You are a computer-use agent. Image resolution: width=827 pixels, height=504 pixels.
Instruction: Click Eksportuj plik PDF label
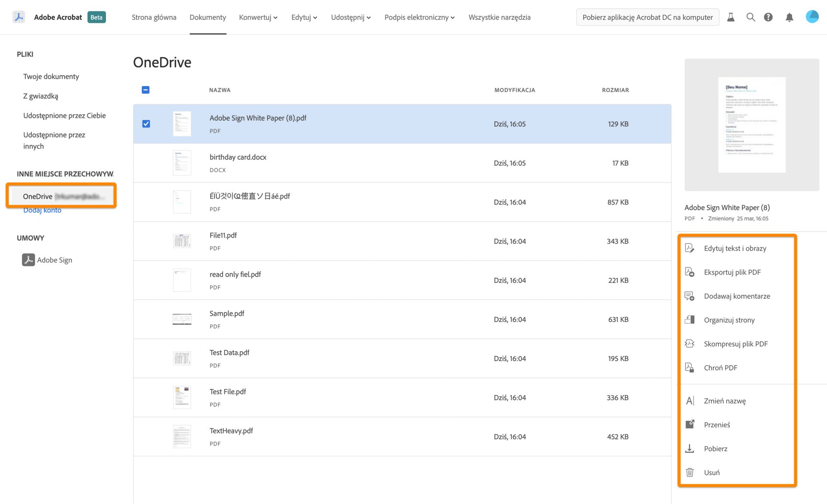tap(732, 272)
